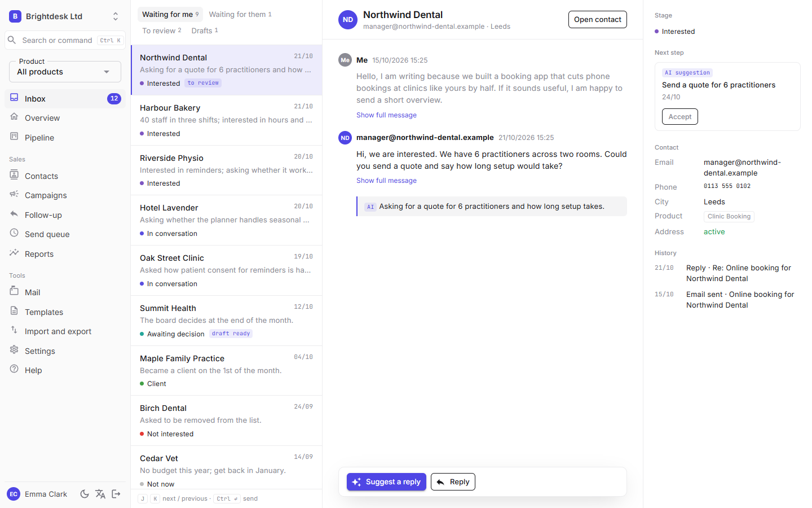Open the Oak Street Clinic conversation
Screen dimensions: 812x508
click(226, 270)
